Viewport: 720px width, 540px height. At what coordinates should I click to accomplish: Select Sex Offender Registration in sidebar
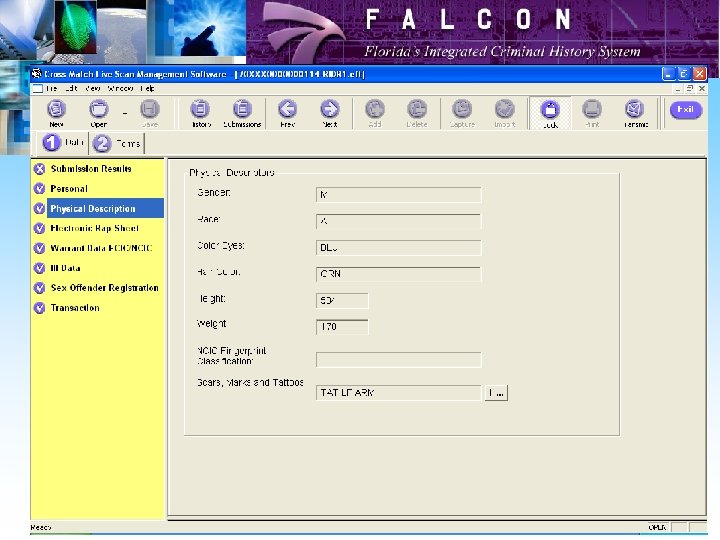(x=105, y=288)
